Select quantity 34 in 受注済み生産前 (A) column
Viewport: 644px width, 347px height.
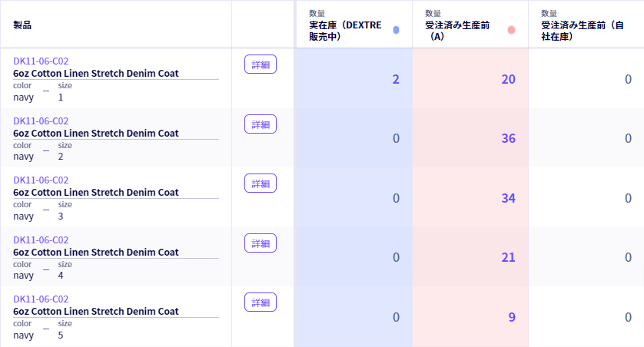[508, 198]
